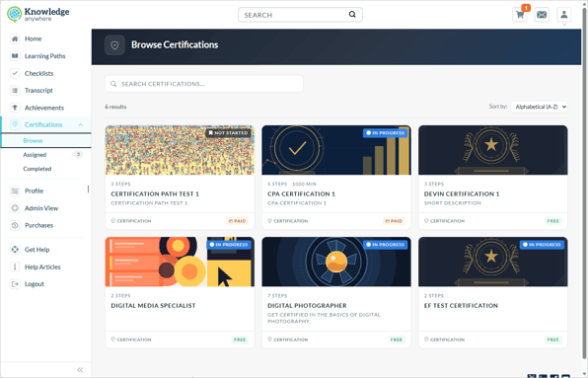Collapse the Certifications submenu chevron
Screen dimensions: 588x378
click(81, 125)
